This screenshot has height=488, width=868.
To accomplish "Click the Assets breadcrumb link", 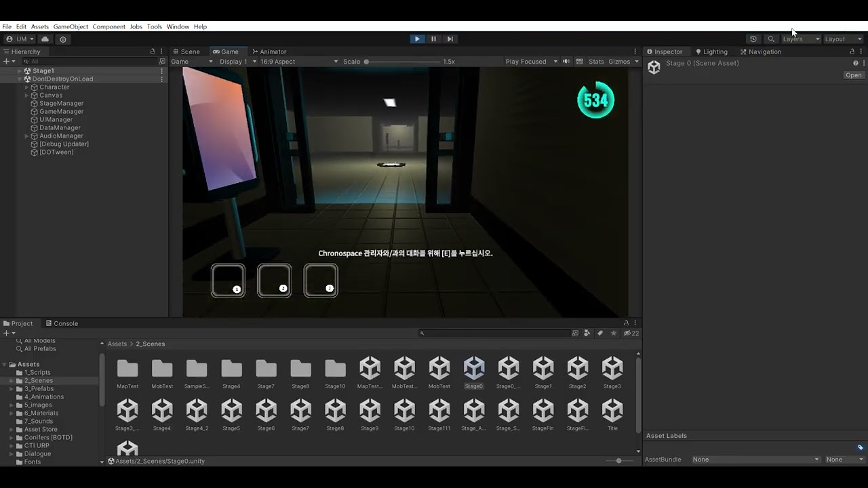I will point(117,344).
